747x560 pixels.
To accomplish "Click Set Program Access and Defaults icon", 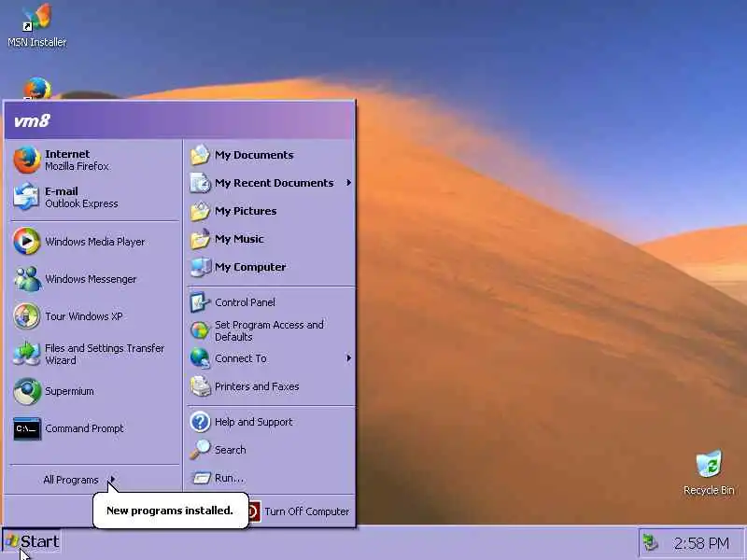I will 200,330.
